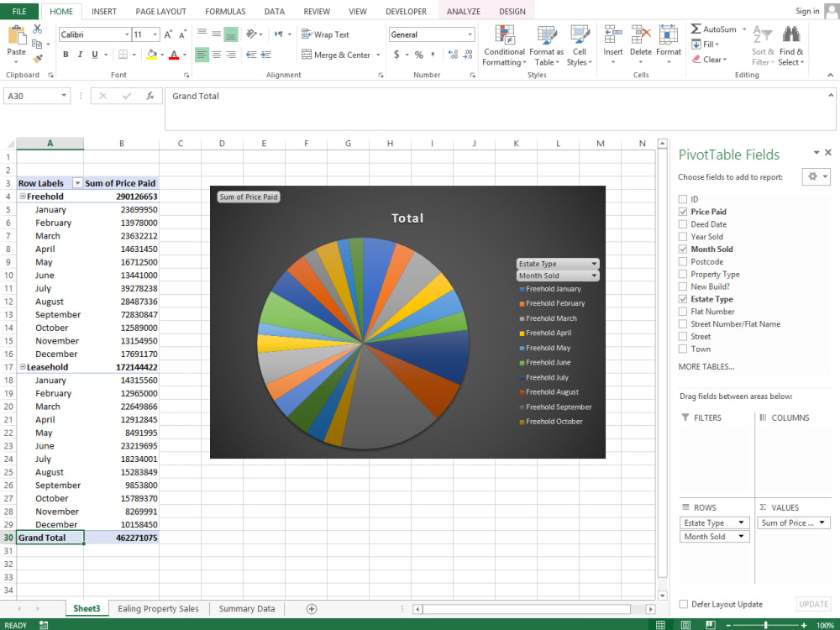This screenshot has height=630, width=840.
Task: Uncheck the Month Sold field
Action: [683, 249]
